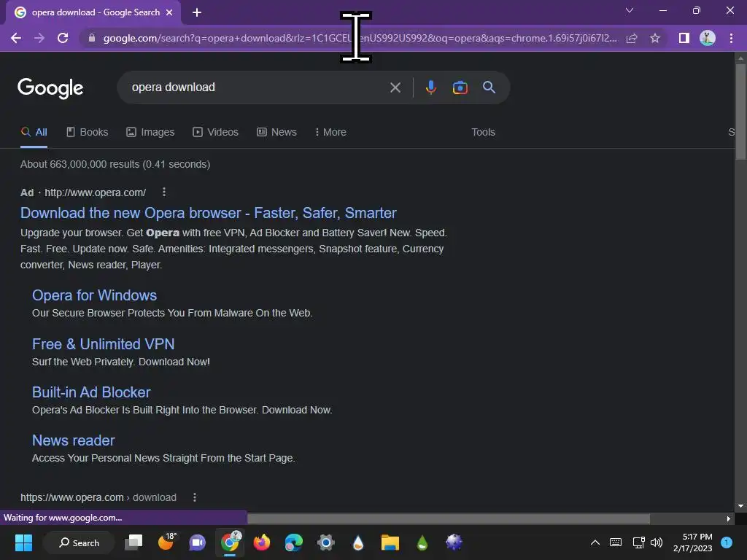This screenshot has height=560, width=747.
Task: Launch Firefox from the taskbar
Action: [262, 542]
